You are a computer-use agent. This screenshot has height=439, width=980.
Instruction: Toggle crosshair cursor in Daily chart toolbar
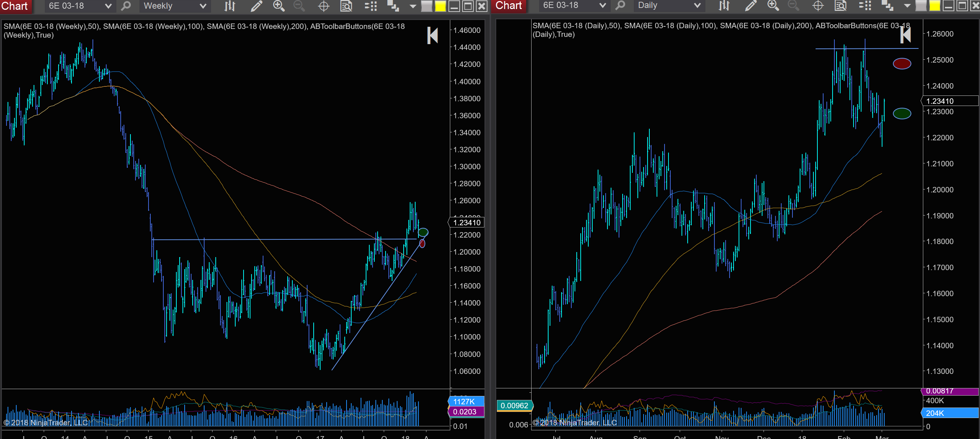point(818,5)
